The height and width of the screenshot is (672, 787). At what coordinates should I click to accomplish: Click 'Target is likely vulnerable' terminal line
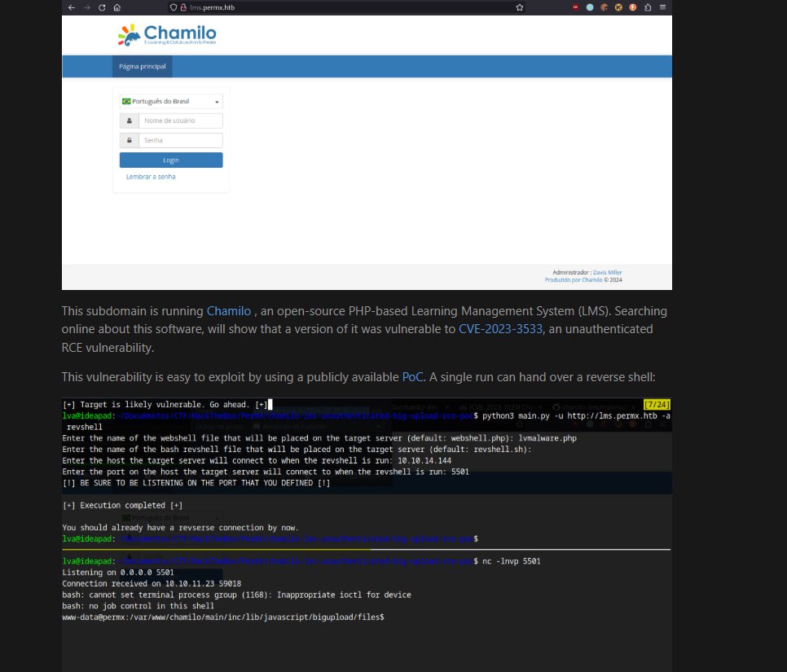tap(165, 405)
